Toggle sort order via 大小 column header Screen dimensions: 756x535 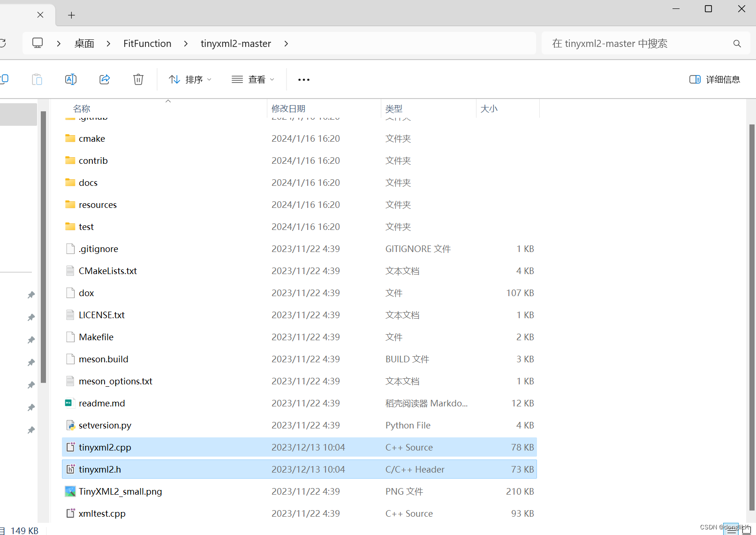point(489,108)
